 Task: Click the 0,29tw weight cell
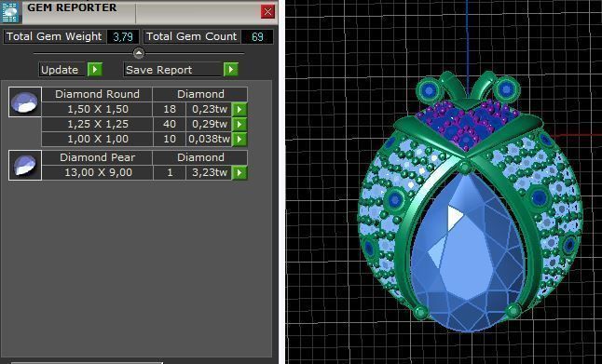[210, 124]
